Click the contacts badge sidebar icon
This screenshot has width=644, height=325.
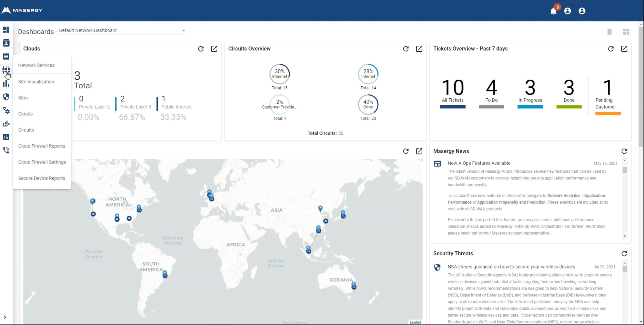[6, 43]
